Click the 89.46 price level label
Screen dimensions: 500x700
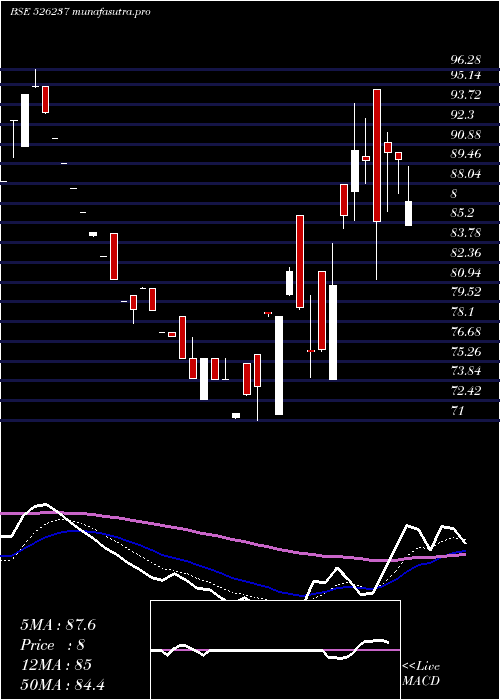tap(466, 154)
